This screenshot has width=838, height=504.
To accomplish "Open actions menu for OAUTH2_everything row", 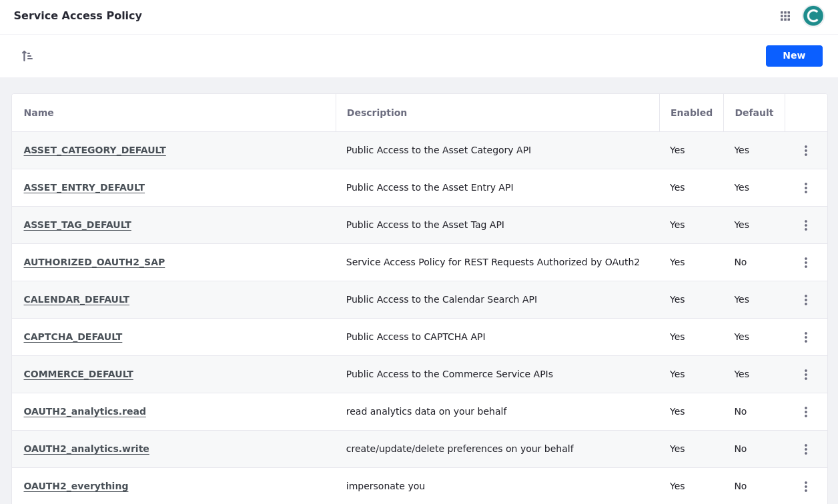I will [805, 487].
